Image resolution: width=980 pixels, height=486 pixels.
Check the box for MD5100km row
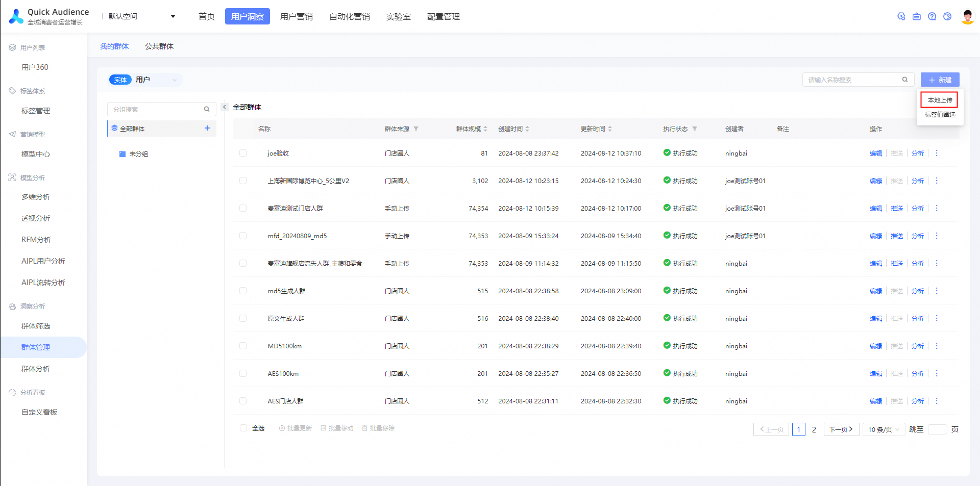[x=243, y=346]
